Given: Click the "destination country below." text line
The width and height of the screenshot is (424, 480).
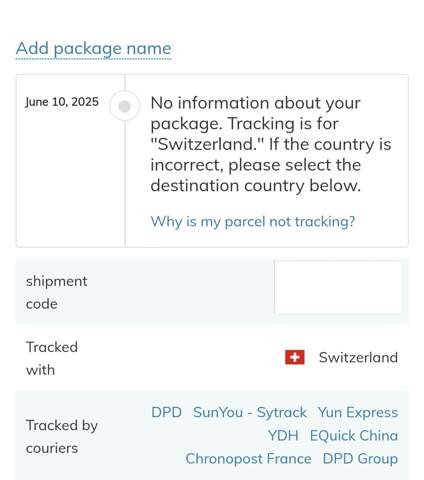Looking at the screenshot, I should pyautogui.click(x=256, y=186).
